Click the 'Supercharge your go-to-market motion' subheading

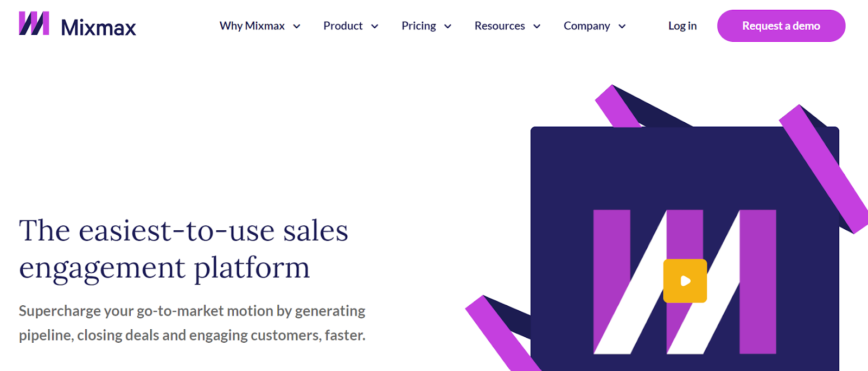coord(192,323)
